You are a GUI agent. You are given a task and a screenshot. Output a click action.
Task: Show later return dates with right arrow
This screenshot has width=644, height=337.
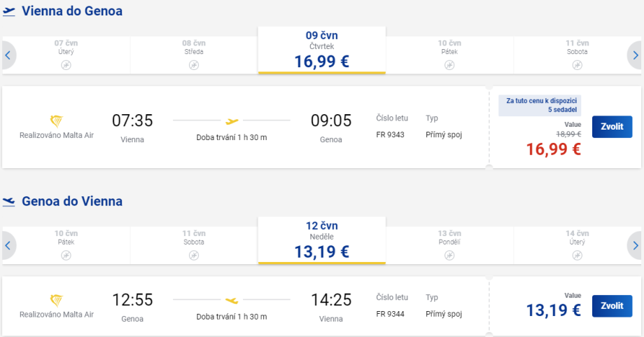click(x=636, y=245)
